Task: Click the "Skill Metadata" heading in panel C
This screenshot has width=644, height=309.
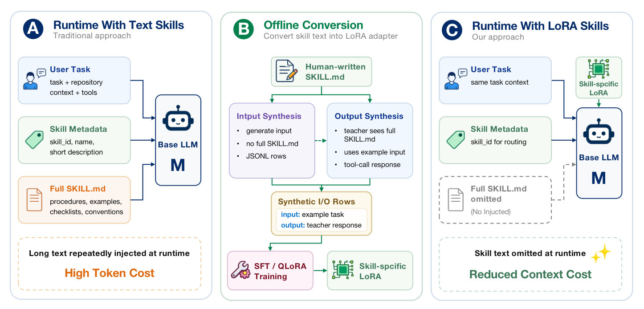Action: point(499,129)
